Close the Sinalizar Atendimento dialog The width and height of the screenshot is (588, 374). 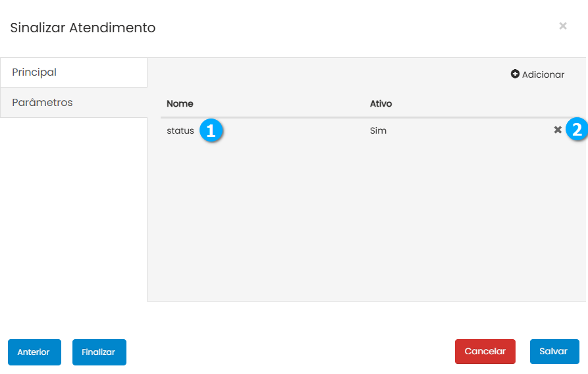point(562,26)
